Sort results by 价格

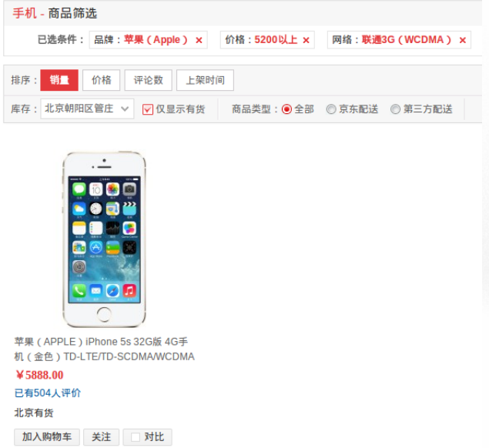(102, 80)
